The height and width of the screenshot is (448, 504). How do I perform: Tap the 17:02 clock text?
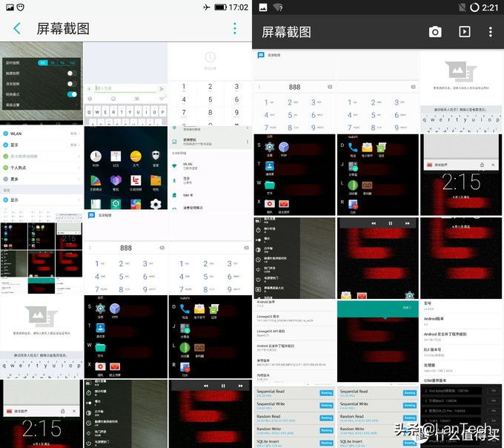click(x=239, y=7)
